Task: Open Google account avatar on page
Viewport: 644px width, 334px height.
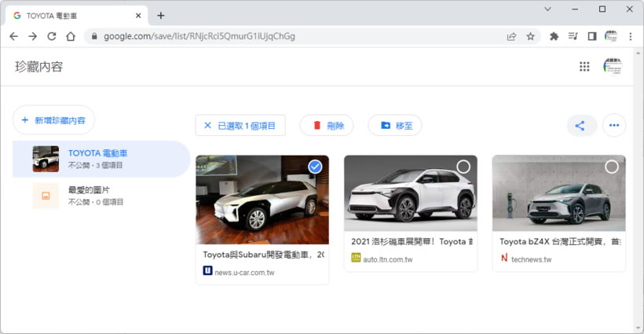Action: (613, 67)
